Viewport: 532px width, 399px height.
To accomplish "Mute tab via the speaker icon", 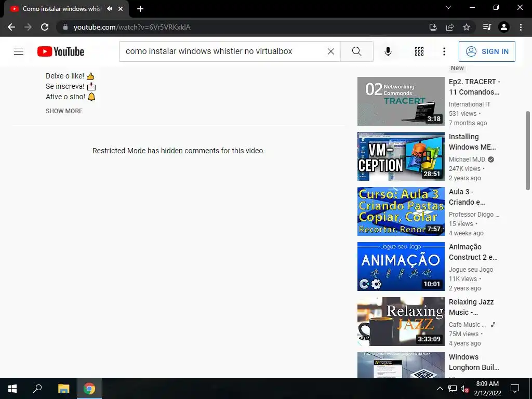I will tap(109, 9).
